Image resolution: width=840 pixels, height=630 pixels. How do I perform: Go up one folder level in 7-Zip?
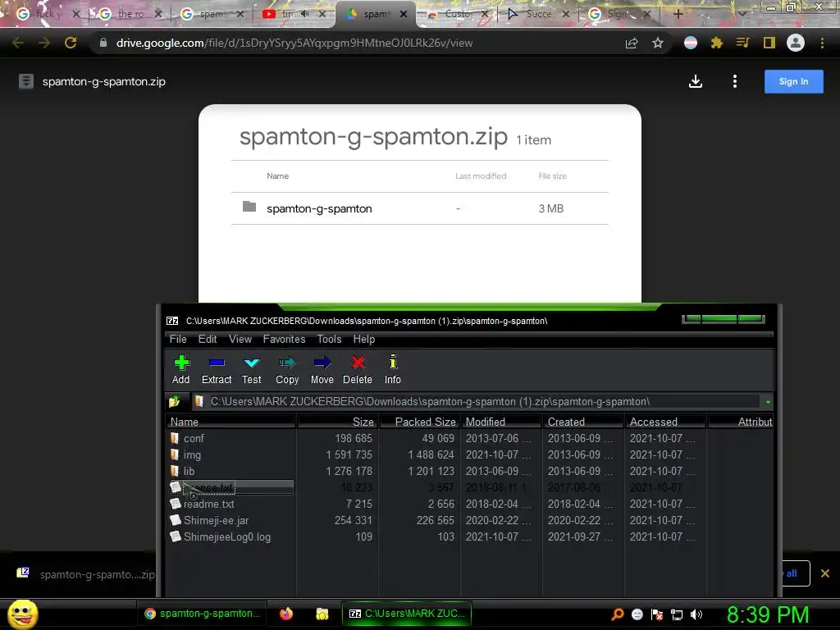click(175, 401)
